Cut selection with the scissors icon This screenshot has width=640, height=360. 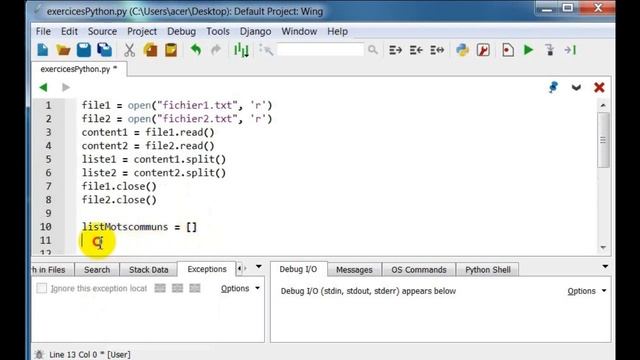129,50
